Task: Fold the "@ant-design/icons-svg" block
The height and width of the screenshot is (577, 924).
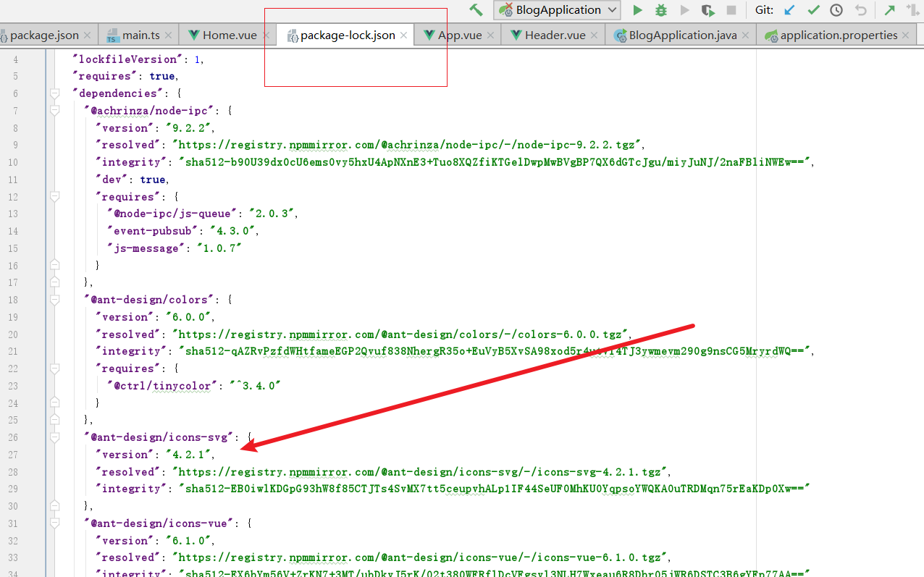Action: [54, 437]
